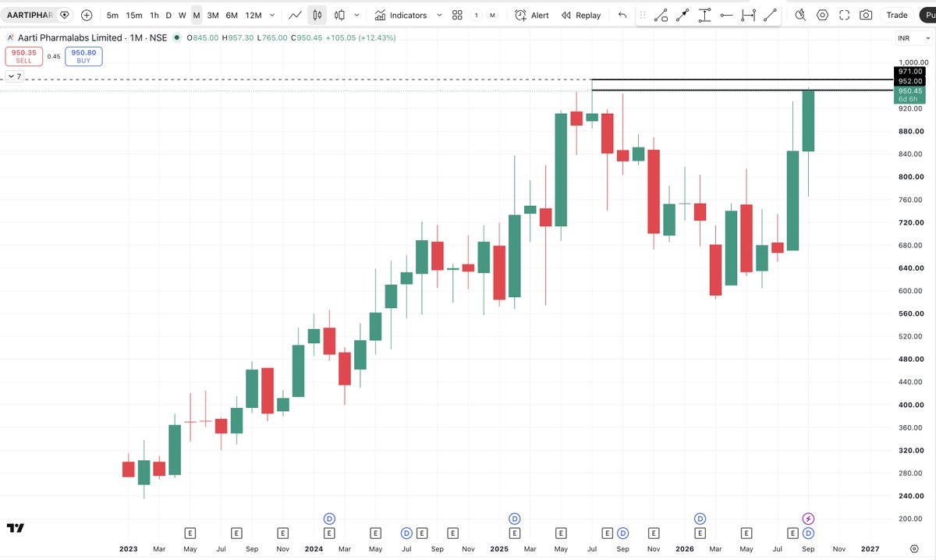Screen dimensions: 936x560
Task: Switch chart interval to 3M
Action: pos(213,15)
